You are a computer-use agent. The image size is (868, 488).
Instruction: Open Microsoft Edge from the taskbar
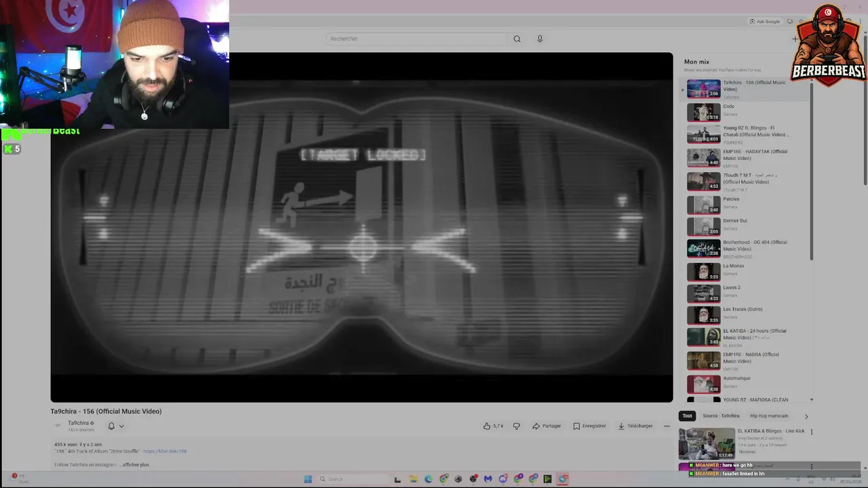[428, 479]
